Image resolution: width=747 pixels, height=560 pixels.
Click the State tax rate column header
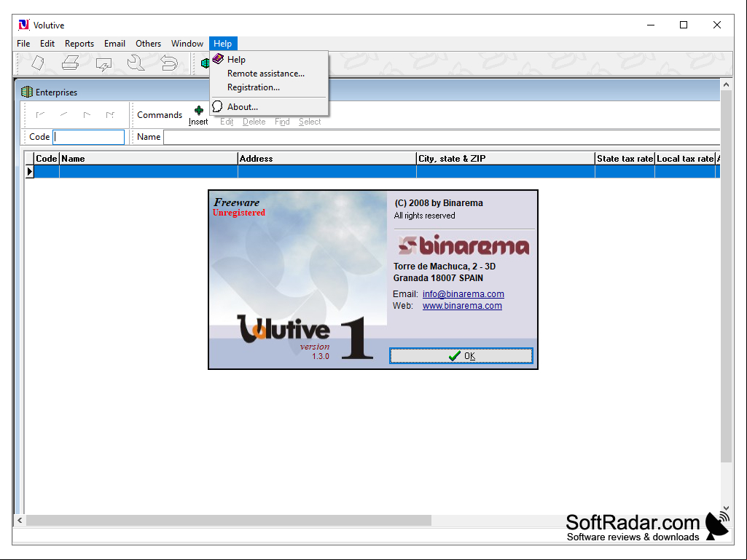coord(625,159)
